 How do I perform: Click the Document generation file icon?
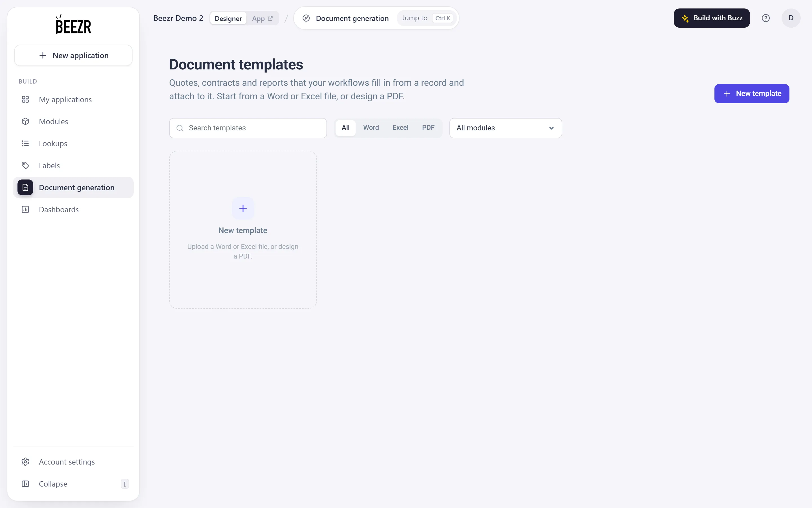click(25, 187)
